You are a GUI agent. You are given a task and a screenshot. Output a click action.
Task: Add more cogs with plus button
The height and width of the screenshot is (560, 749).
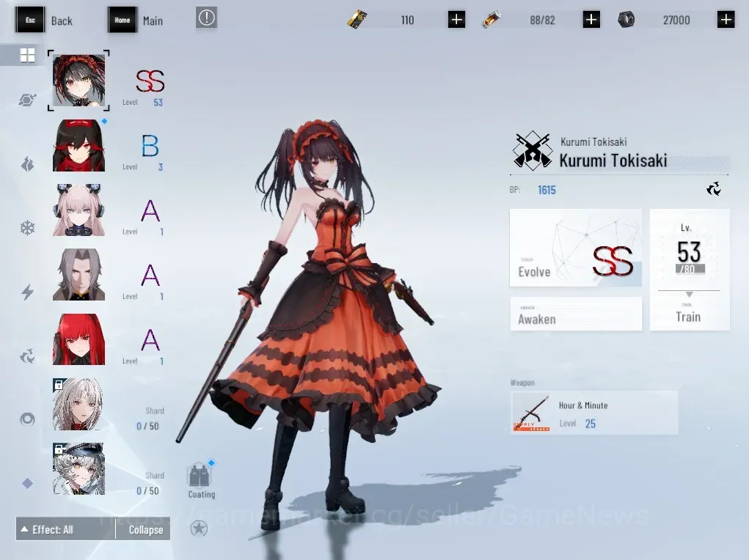(x=726, y=20)
